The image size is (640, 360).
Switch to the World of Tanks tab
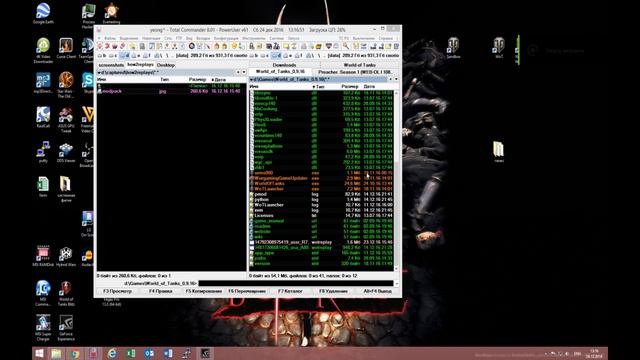pyautogui.click(x=359, y=65)
